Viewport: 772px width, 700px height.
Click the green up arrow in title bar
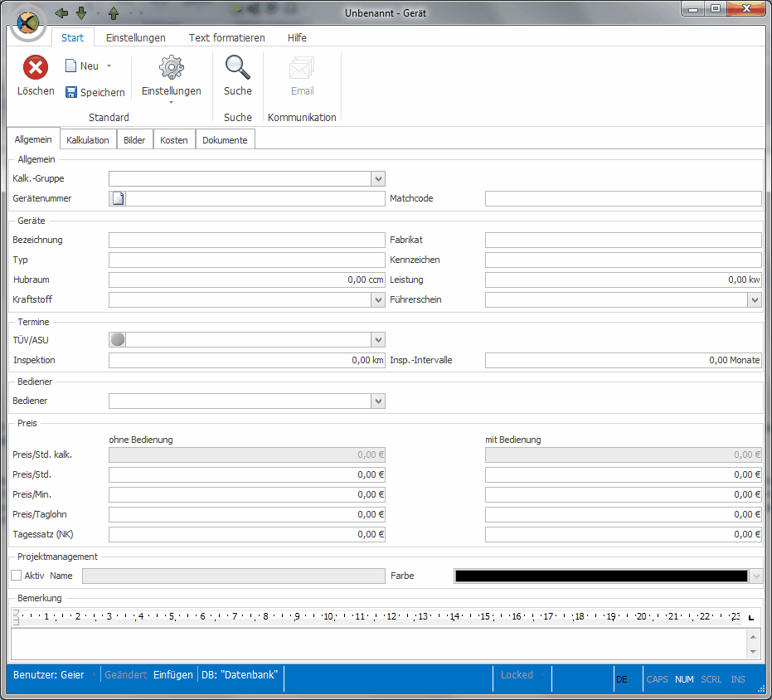pyautogui.click(x=114, y=12)
